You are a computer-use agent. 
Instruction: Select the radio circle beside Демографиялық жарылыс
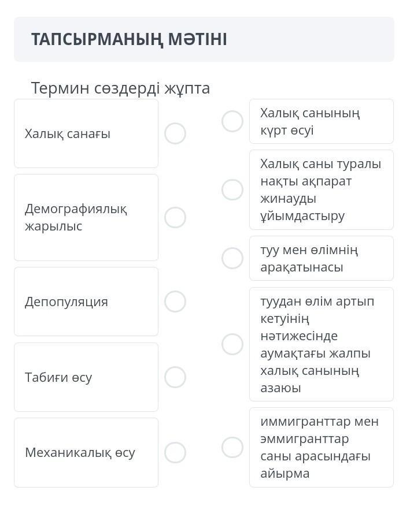[175, 217]
